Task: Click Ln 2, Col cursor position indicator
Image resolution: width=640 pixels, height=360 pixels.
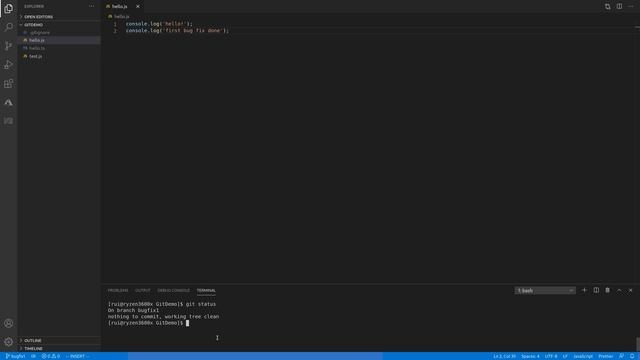Action: pyautogui.click(x=504, y=356)
